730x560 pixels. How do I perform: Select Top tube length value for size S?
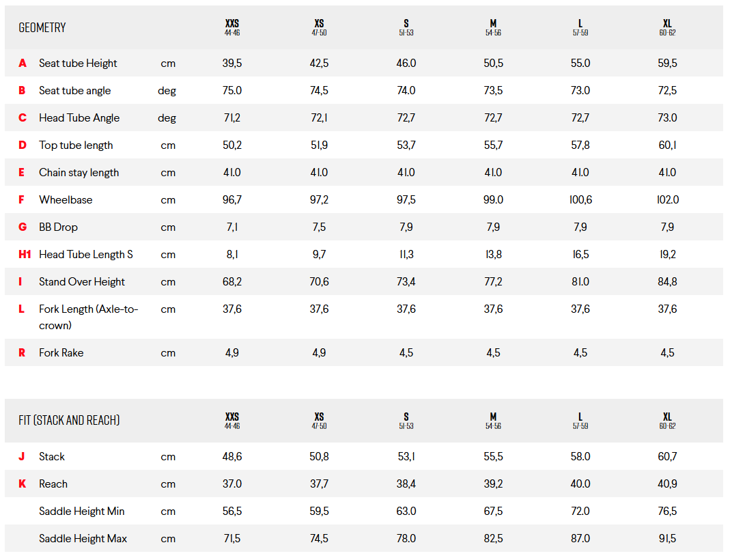click(x=406, y=145)
